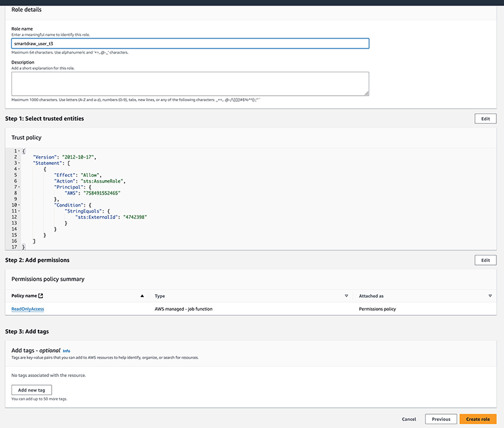Open the ReadOnlyAccess policy link

[x=28, y=309]
